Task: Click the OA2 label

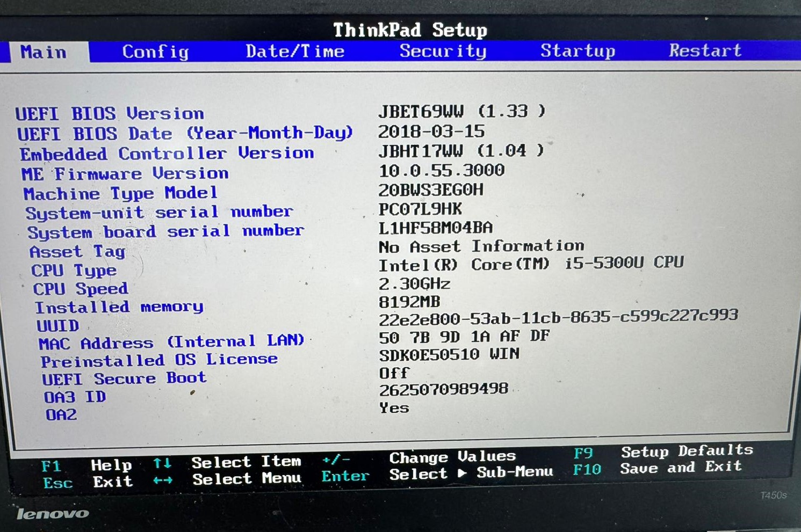Action: 61,414
